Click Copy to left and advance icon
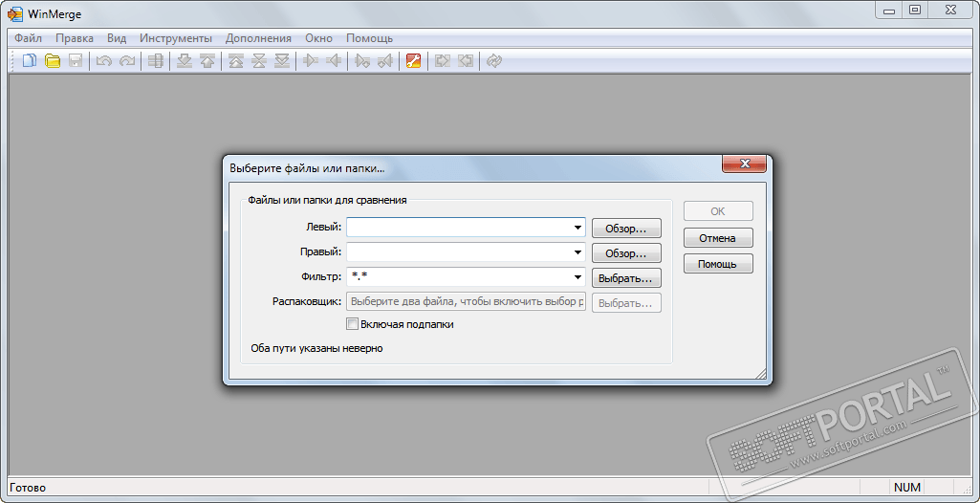Screen dimensions: 980x503 click(x=385, y=60)
